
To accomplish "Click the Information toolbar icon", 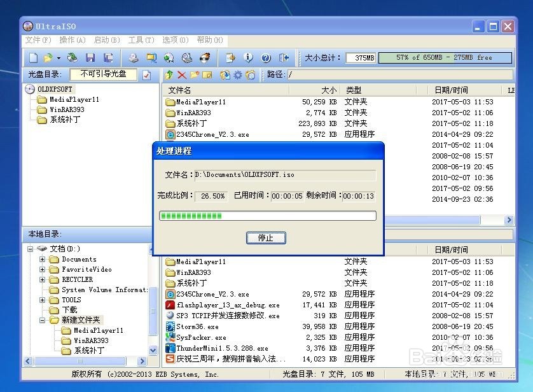I will (x=249, y=58).
